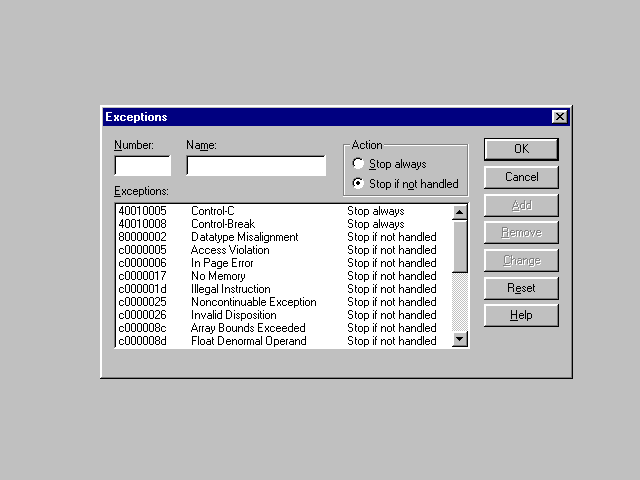Select the Access Violation exception
This screenshot has width=640, height=480.
pos(230,250)
